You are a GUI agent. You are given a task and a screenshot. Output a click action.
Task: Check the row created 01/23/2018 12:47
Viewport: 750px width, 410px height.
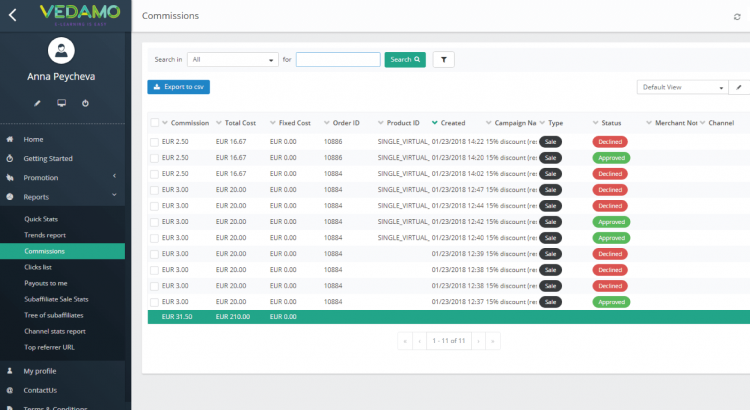(154, 190)
